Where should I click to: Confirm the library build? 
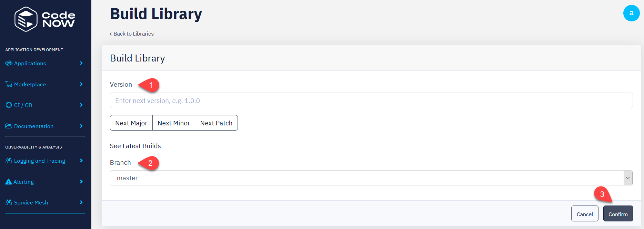pos(618,213)
